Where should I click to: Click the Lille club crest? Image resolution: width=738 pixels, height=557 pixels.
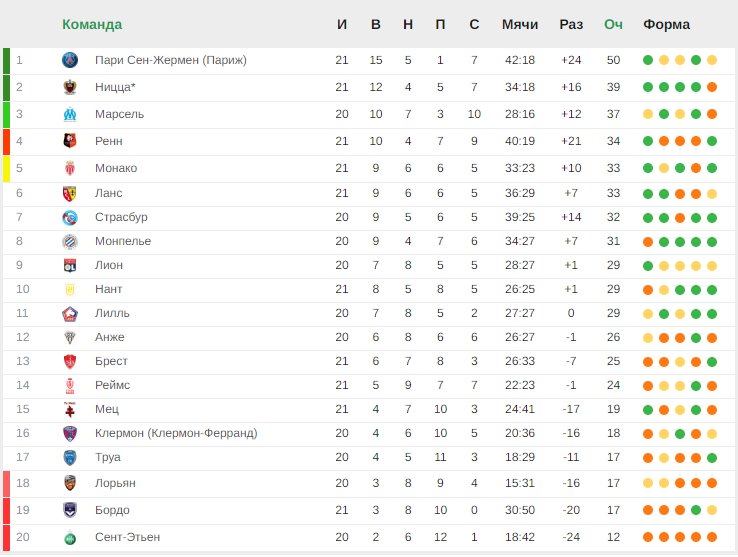70,314
